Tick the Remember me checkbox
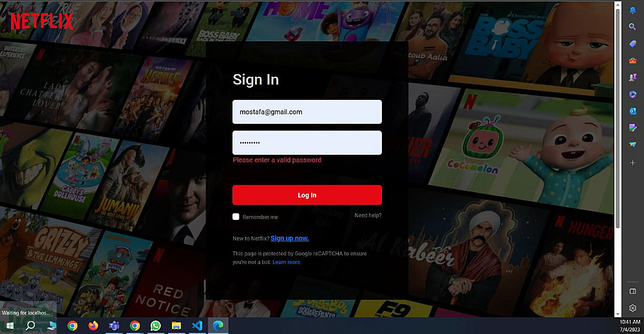The height and width of the screenshot is (334, 644). [236, 217]
